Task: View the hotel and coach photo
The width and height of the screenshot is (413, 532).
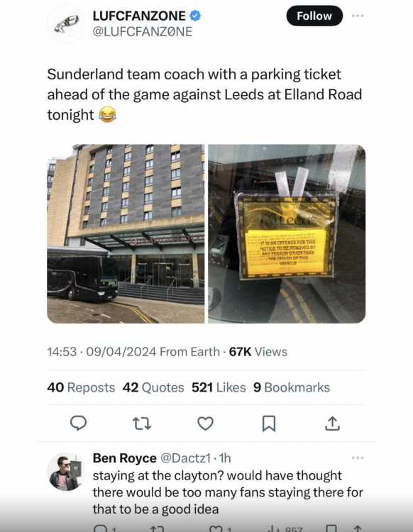Action: pyautogui.click(x=126, y=234)
